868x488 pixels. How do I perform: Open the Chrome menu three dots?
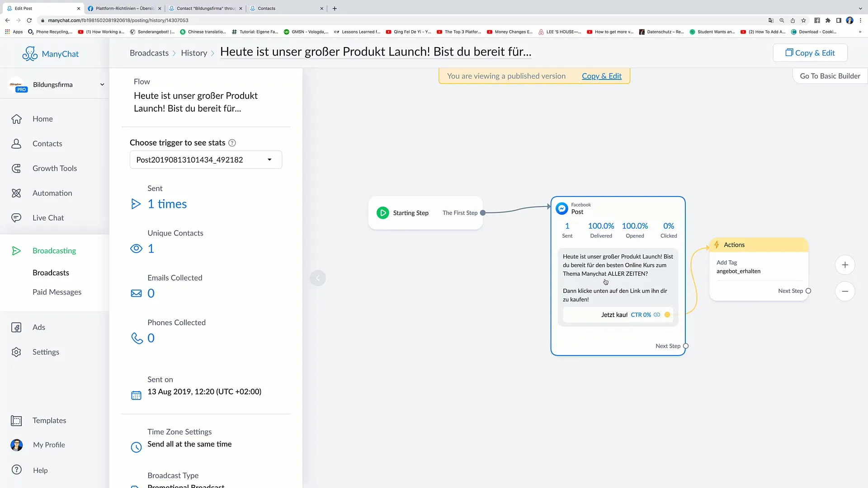[x=860, y=20]
